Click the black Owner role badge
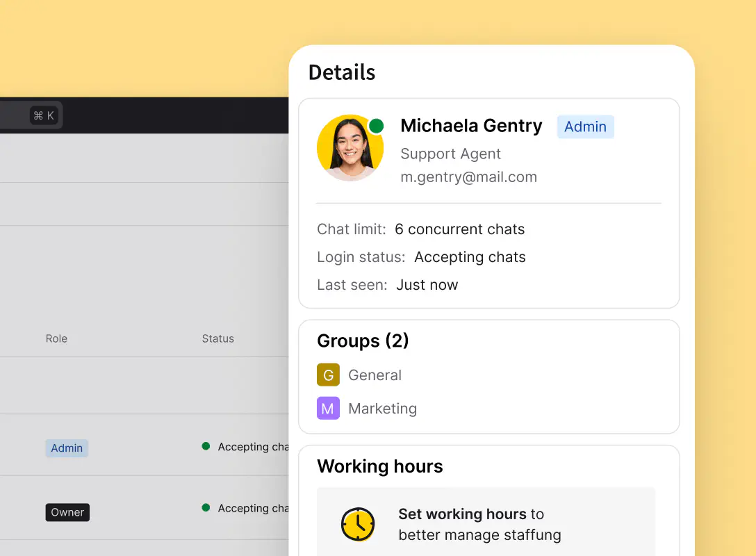Viewport: 756px width, 556px height. tap(67, 512)
